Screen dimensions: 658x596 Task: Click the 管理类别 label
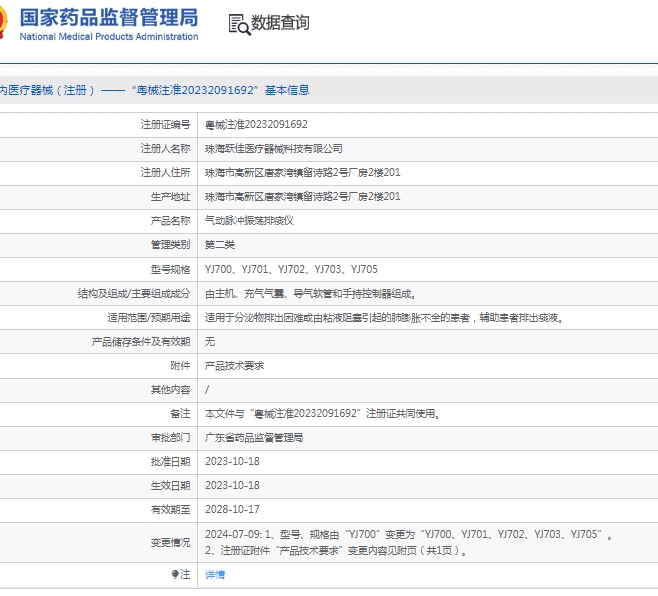(x=170, y=244)
